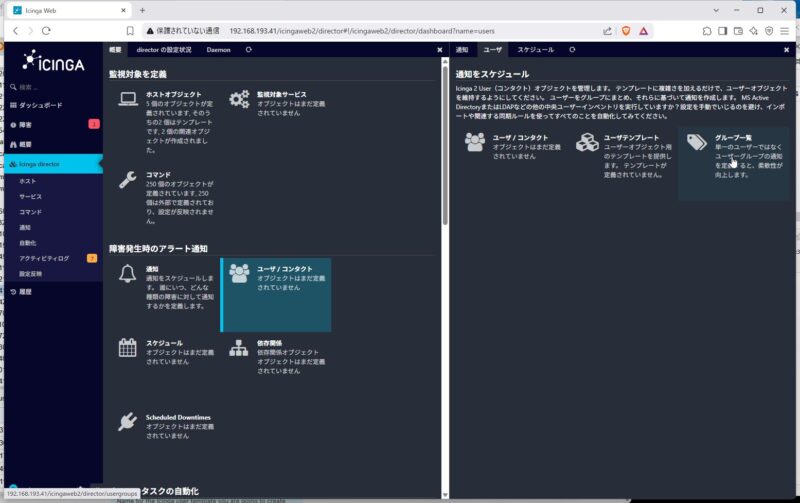Bookmark this page icon
Viewport: 800px width, 503px height.
tap(130, 31)
